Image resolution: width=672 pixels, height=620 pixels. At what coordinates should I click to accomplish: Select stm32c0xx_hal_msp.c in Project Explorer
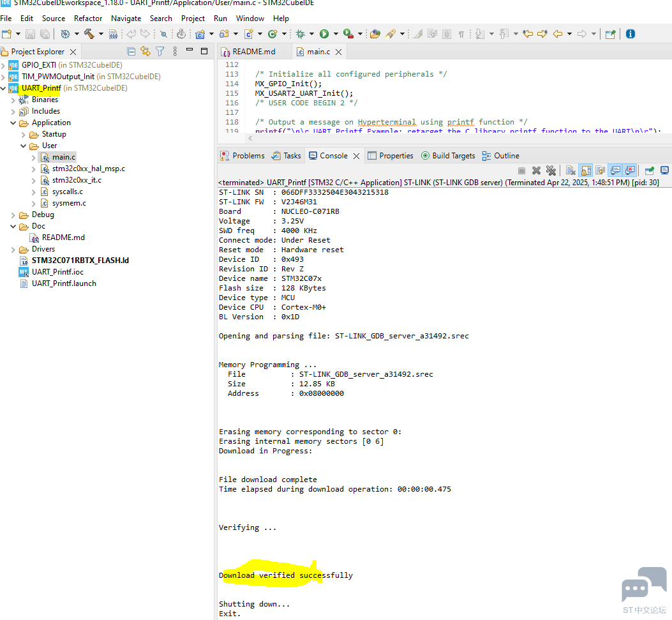88,169
